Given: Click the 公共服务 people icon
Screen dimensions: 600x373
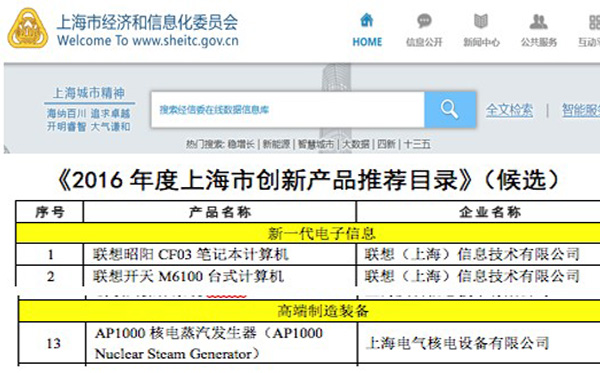Looking at the screenshot, I should pos(538,21).
